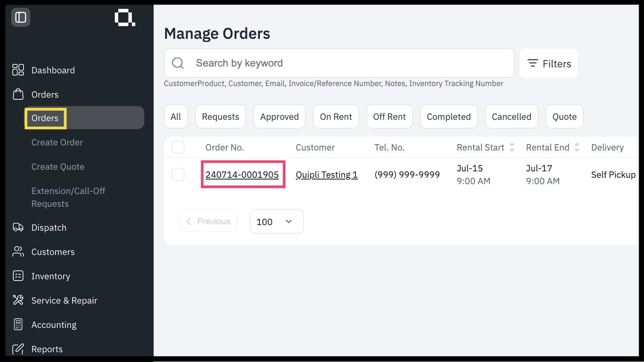644x362 pixels.
Task: Click the Orders shopping bag icon
Action: tap(18, 94)
